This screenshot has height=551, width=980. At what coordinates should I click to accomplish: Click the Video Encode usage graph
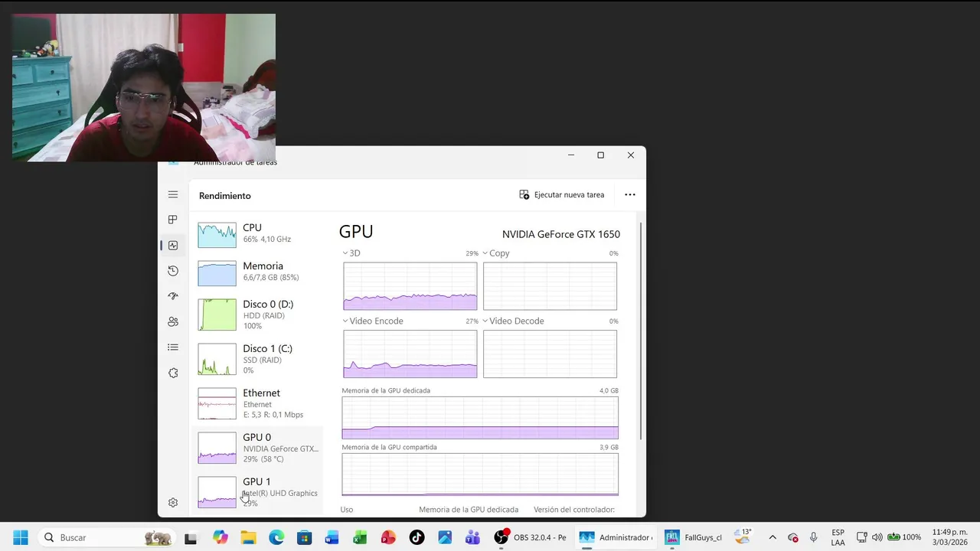point(410,354)
